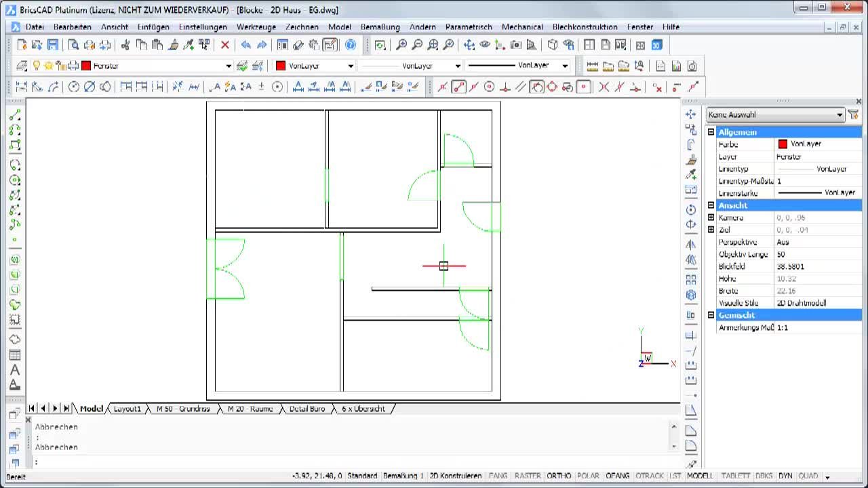Toggle OTRACK in status bar
The height and width of the screenshot is (488, 868).
tap(650, 476)
